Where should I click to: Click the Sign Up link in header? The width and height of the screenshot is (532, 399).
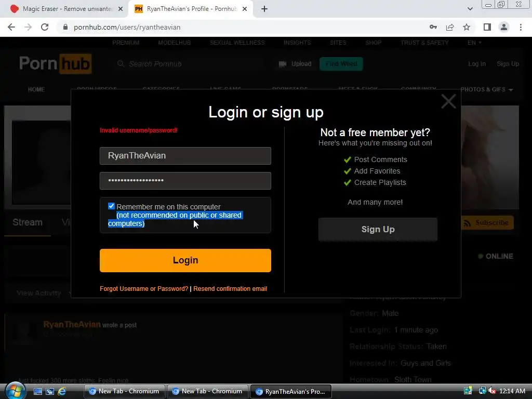point(508,64)
